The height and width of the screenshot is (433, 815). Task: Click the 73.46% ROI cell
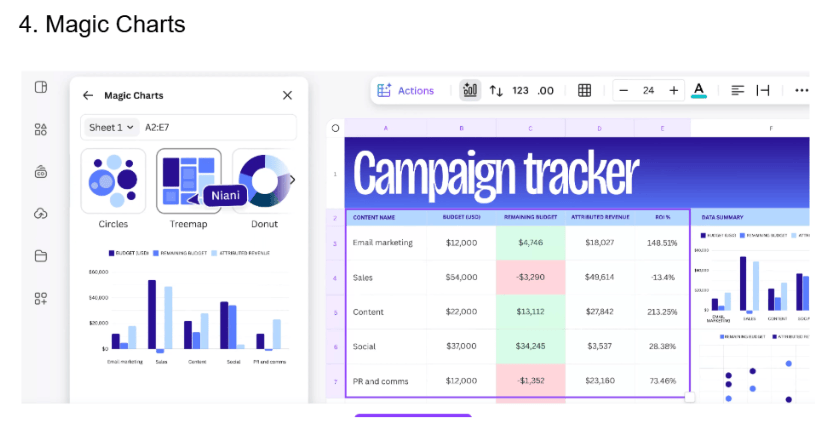pyautogui.click(x=662, y=381)
